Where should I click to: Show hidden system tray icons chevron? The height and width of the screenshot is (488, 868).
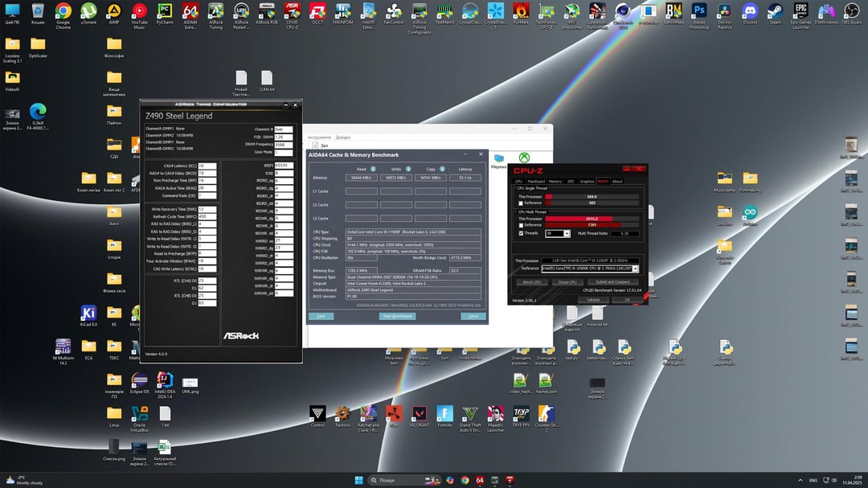pyautogui.click(x=800, y=480)
